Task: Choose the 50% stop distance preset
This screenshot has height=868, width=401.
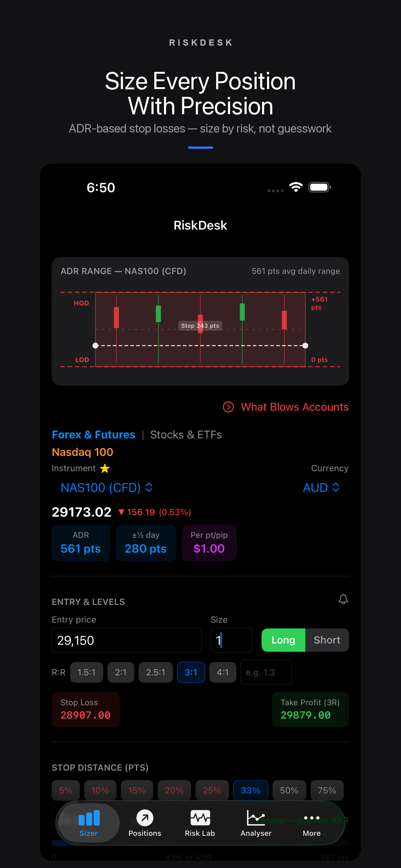Action: pos(289,790)
